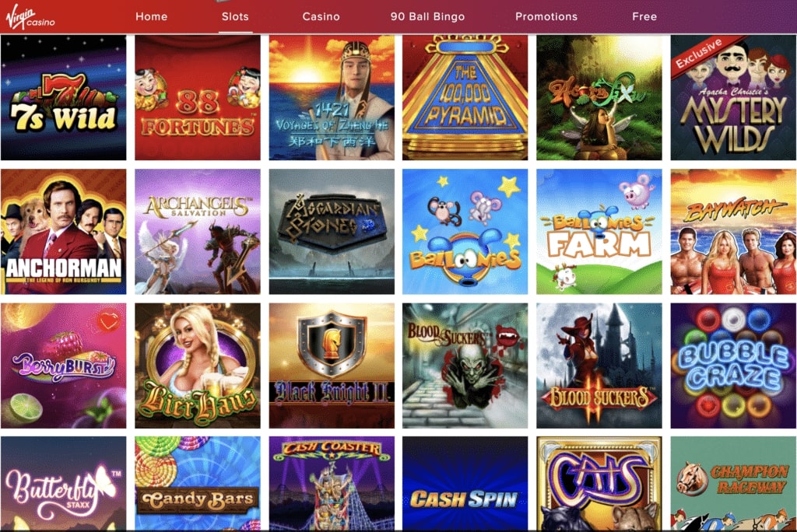This screenshot has height=532, width=797.
Task: Open the Archangels Salvation game
Action: pos(198,232)
